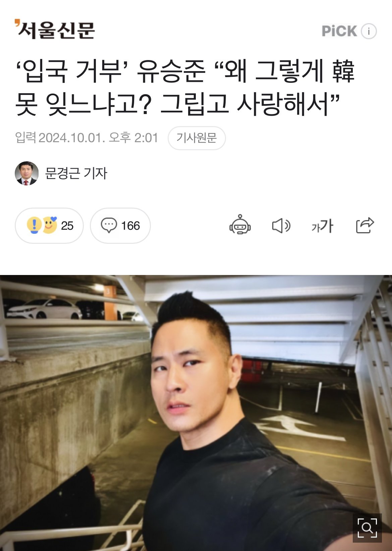Click the 25 reaction count
This screenshot has height=551, width=392.
click(67, 226)
